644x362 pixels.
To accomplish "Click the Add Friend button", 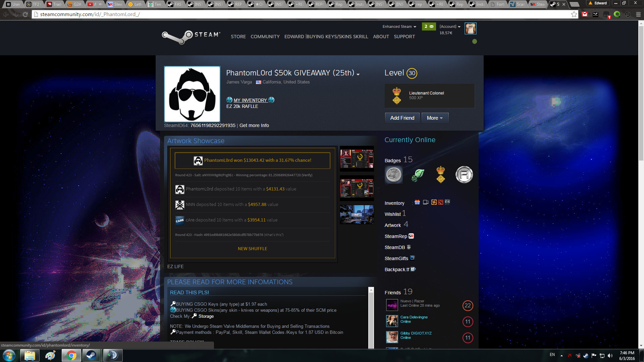I will coord(402,118).
